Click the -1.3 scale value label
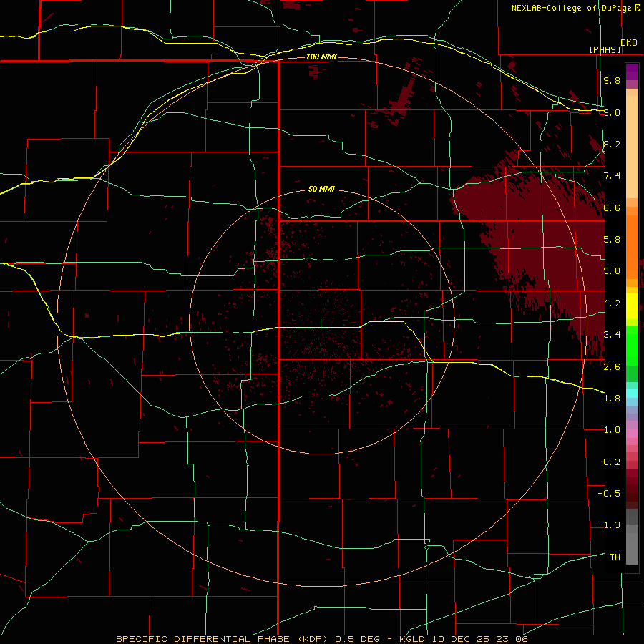This screenshot has width=644, height=644. (x=609, y=525)
